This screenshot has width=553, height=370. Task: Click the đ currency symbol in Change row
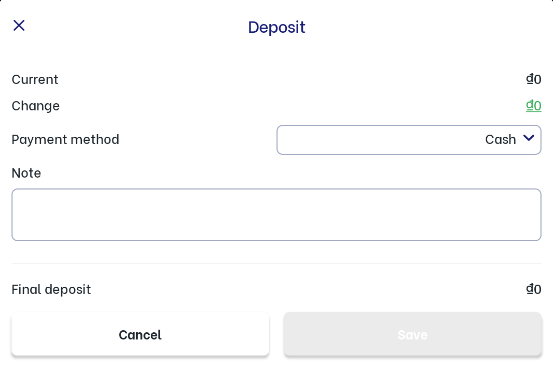(529, 105)
